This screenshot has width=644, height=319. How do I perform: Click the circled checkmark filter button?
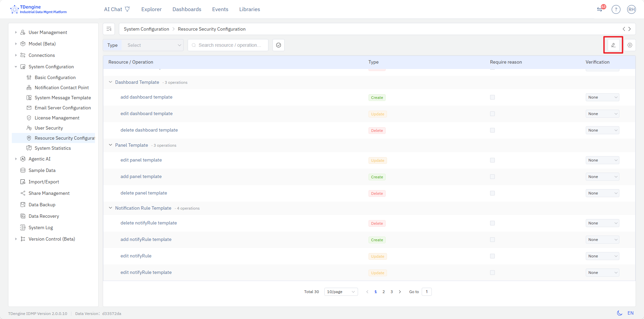pyautogui.click(x=279, y=45)
